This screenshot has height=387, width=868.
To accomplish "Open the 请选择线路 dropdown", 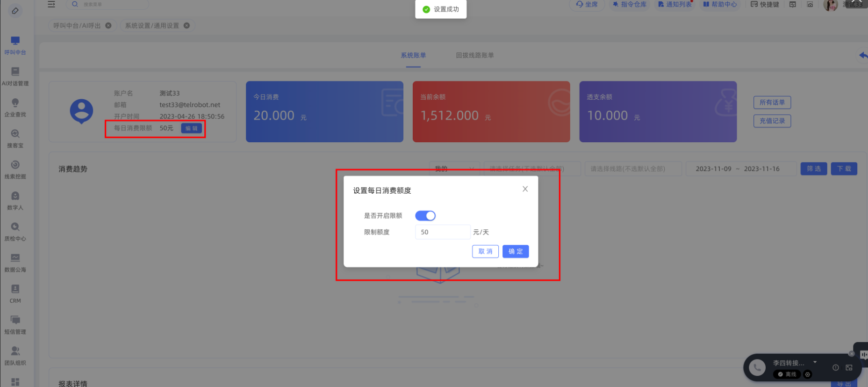I will click(x=633, y=169).
